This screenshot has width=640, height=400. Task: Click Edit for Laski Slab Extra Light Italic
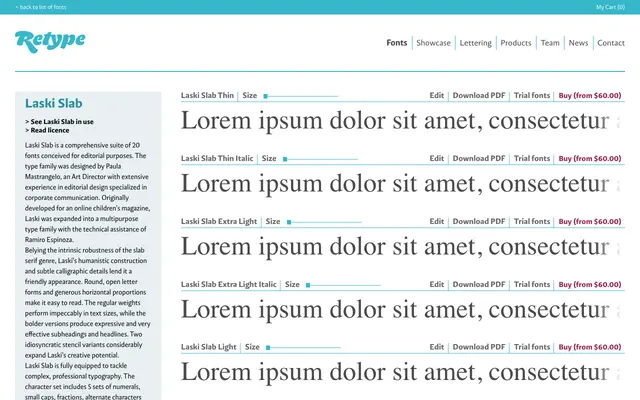point(436,284)
